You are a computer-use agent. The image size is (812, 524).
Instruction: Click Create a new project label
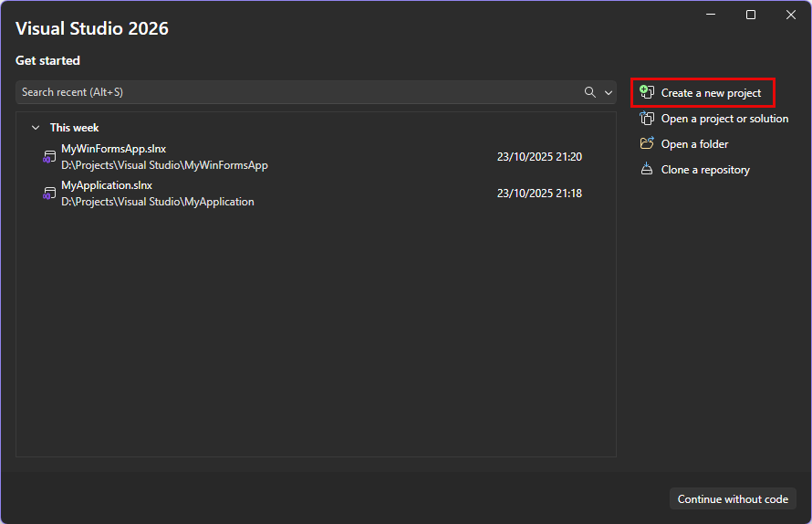[x=711, y=93]
